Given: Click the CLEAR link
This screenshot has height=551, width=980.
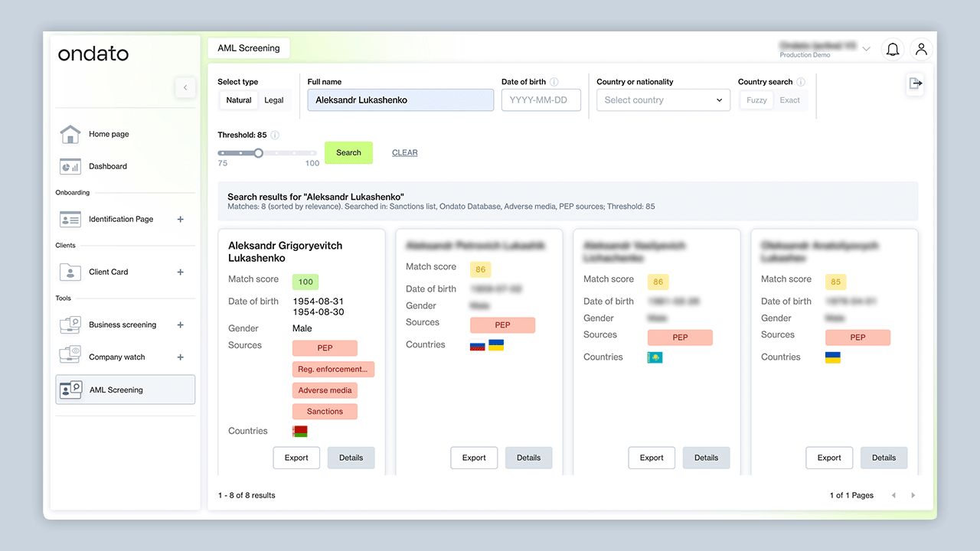Looking at the screenshot, I should click(405, 152).
